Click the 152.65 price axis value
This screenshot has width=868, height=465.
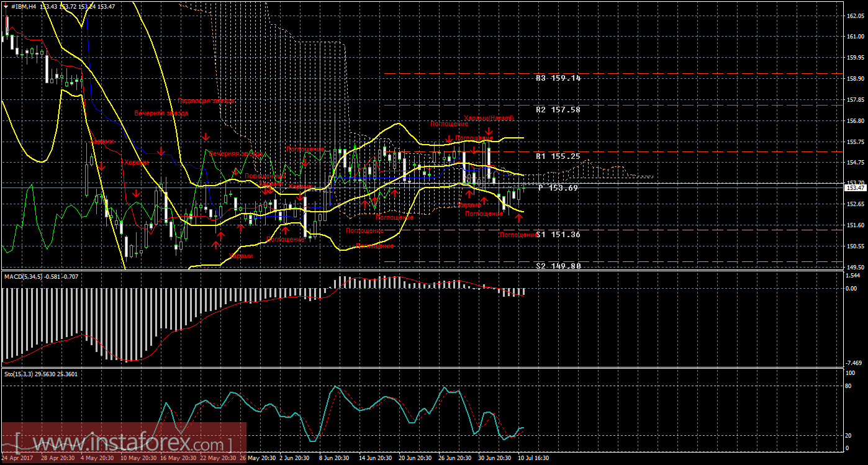pyautogui.click(x=856, y=204)
